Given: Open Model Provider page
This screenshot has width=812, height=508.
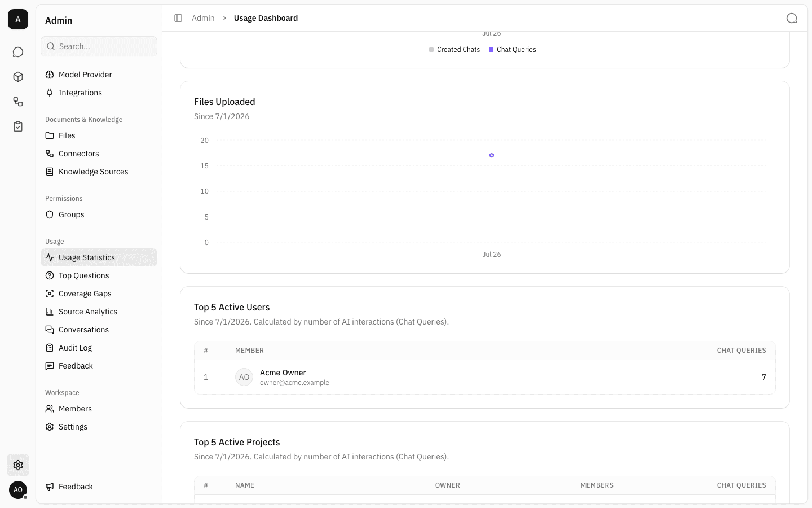Looking at the screenshot, I should coord(99,75).
